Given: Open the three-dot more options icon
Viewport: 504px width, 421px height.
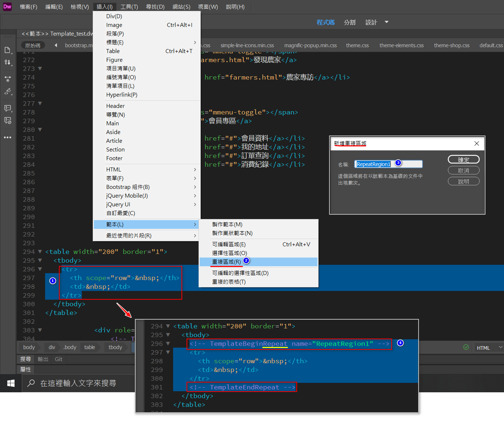Looking at the screenshot, I should [8, 137].
